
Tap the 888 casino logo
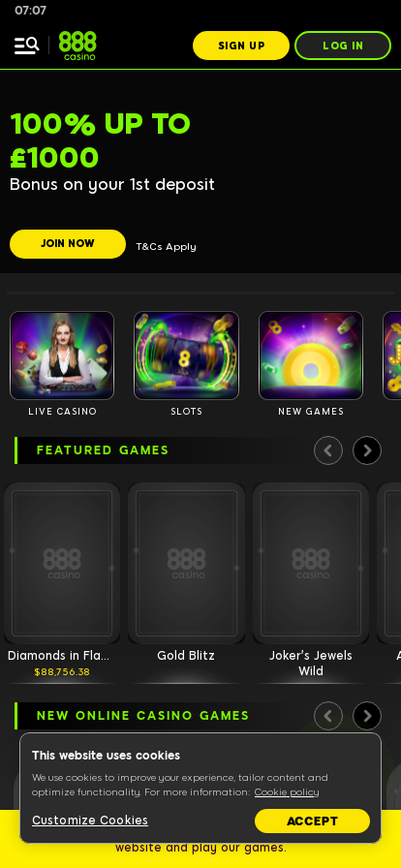77,46
